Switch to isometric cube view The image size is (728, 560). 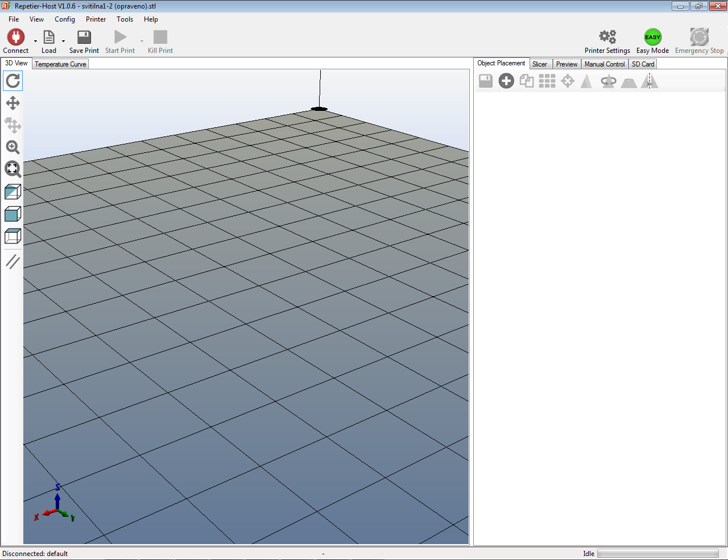pyautogui.click(x=13, y=192)
